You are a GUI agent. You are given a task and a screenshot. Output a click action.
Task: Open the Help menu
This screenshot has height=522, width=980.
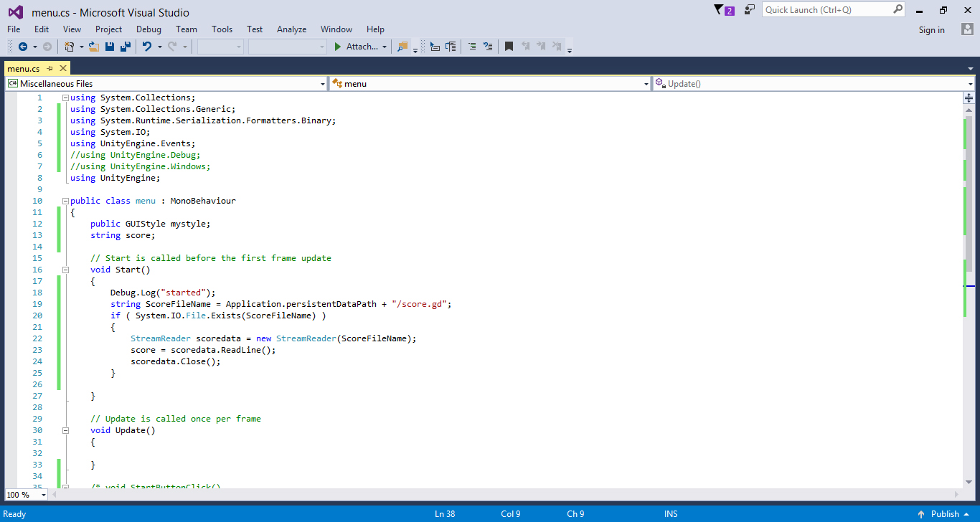click(x=375, y=29)
